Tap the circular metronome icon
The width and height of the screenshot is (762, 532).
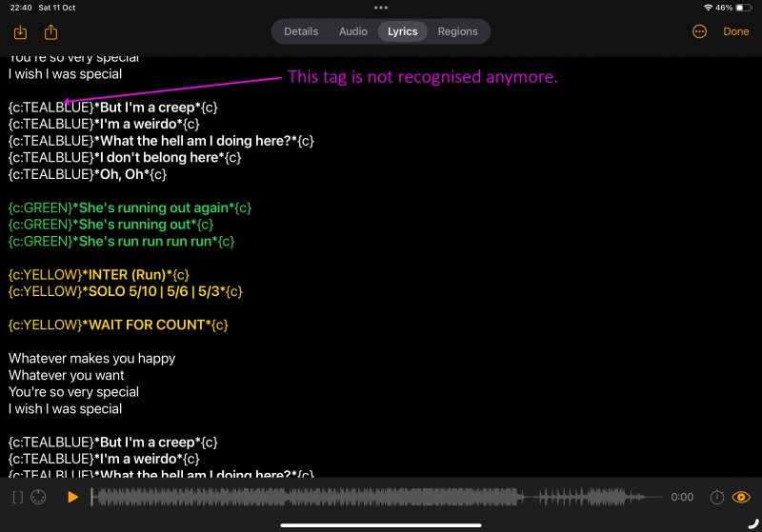(x=39, y=497)
